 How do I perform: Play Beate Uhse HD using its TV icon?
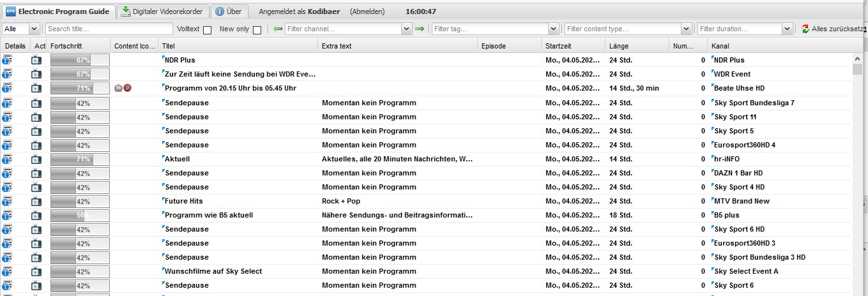36,88
